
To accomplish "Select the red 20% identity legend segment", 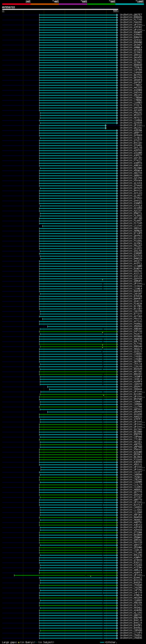I will (16, 4).
